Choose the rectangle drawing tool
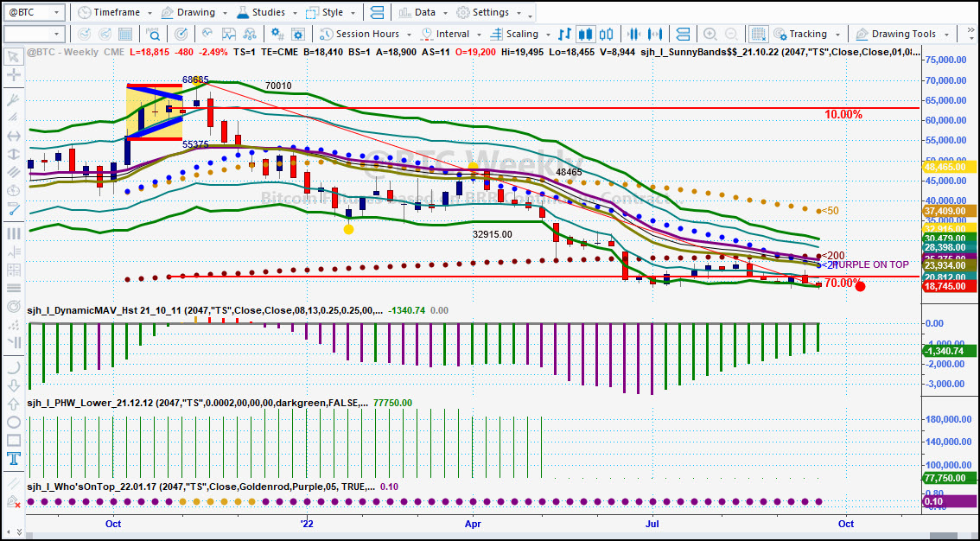980x541 pixels. coord(12,441)
